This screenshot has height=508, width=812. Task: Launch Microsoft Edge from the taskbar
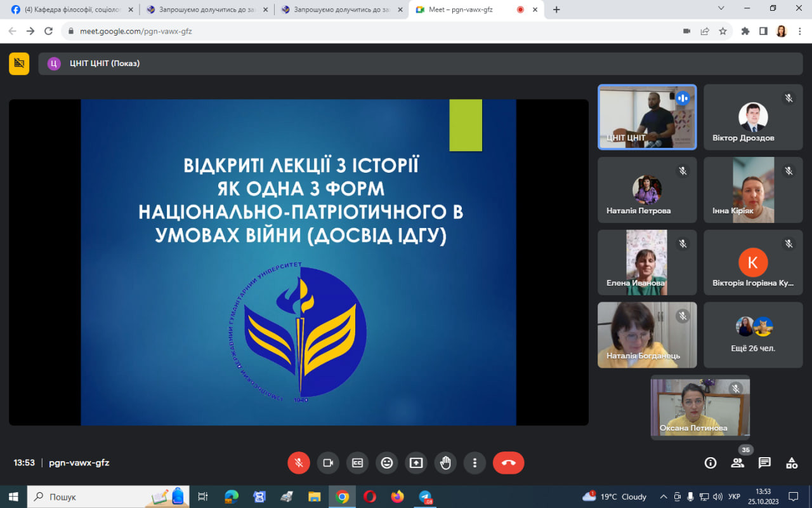point(231,497)
